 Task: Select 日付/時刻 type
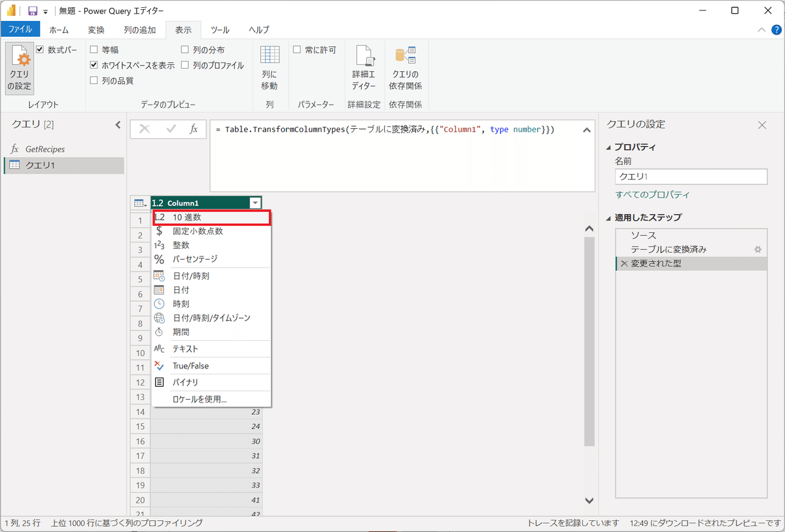(211, 276)
